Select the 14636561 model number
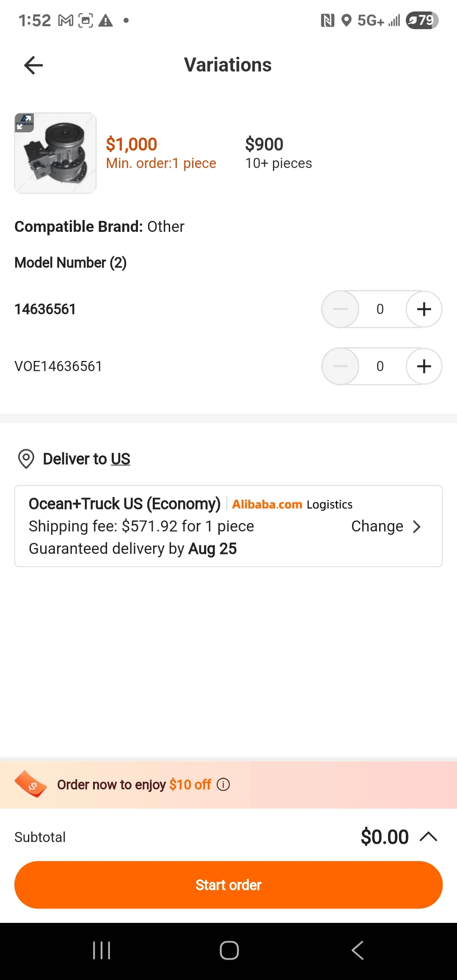 [45, 309]
